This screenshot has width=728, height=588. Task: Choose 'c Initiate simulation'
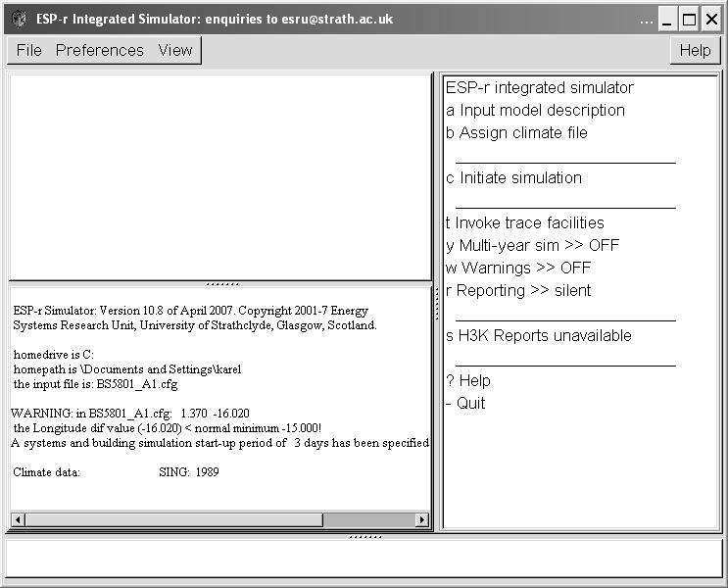513,178
